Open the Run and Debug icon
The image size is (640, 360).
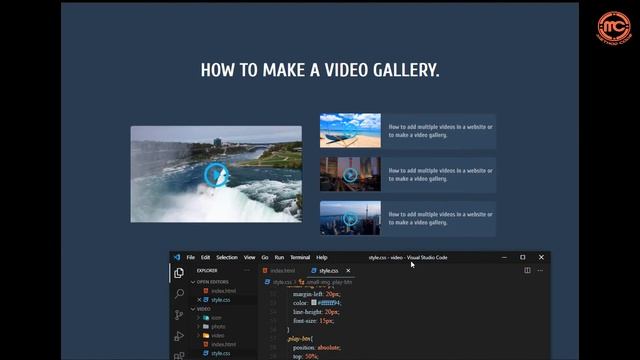(179, 336)
